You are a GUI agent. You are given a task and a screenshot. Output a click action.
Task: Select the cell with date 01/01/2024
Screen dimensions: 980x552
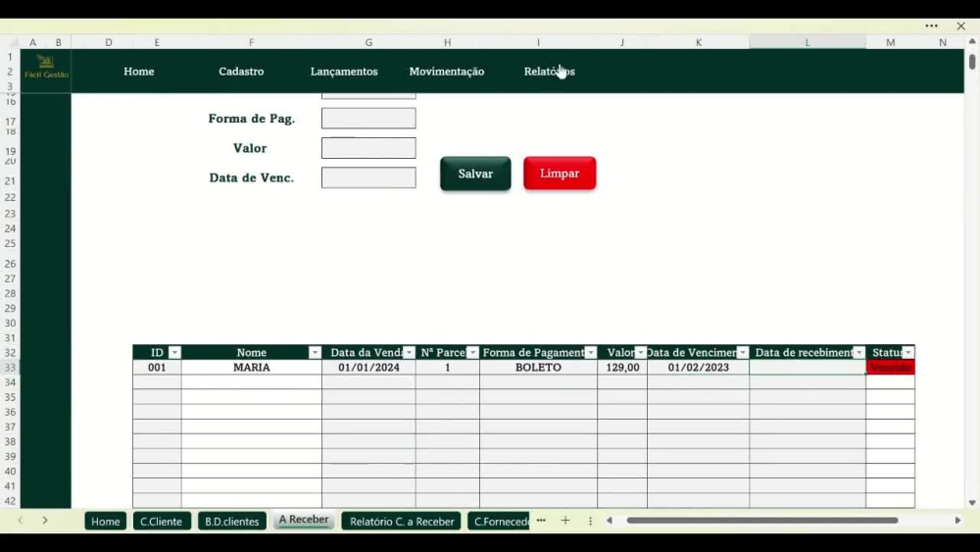tap(368, 368)
